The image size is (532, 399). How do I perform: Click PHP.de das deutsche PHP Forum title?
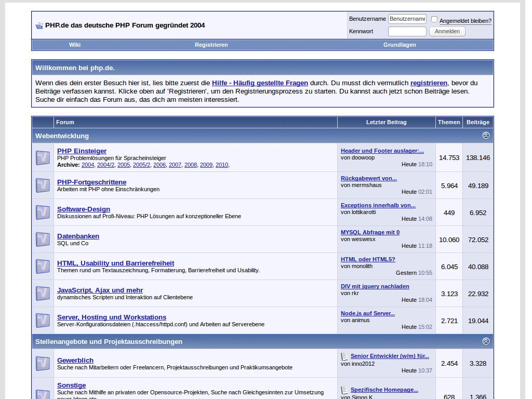click(125, 25)
